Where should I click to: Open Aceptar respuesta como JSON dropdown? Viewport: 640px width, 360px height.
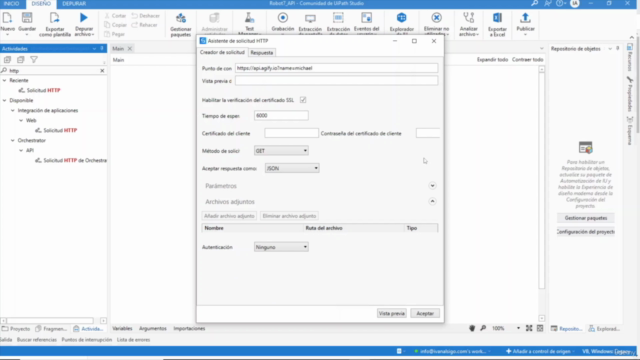(x=292, y=168)
